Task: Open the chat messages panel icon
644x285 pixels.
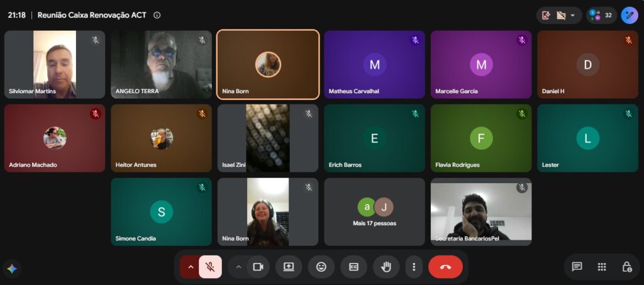Action: pos(577,267)
